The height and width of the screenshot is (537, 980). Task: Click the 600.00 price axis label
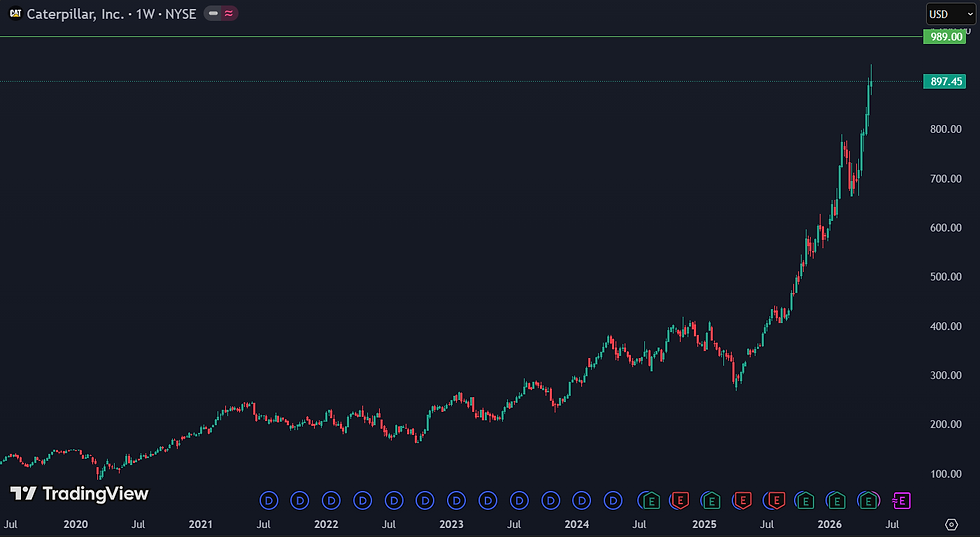click(946, 228)
